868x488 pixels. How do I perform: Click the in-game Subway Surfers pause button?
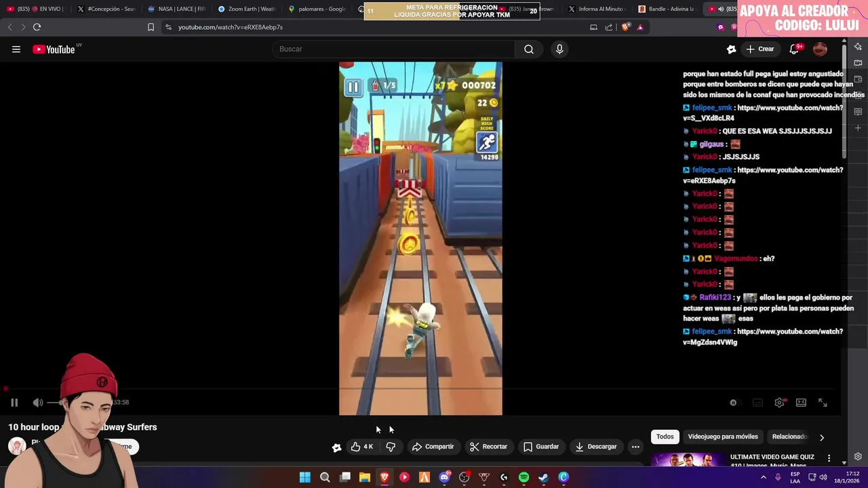click(x=353, y=87)
